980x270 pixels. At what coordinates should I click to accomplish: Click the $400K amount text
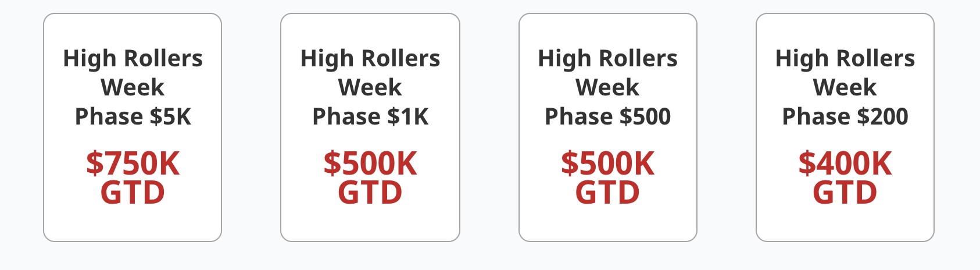coord(845,164)
